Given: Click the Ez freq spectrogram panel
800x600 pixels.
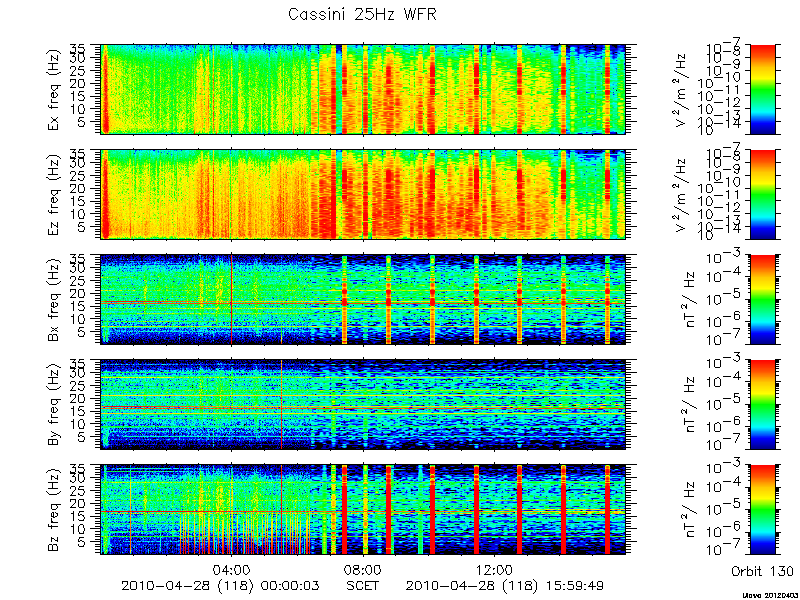Looking at the screenshot, I should [x=363, y=194].
